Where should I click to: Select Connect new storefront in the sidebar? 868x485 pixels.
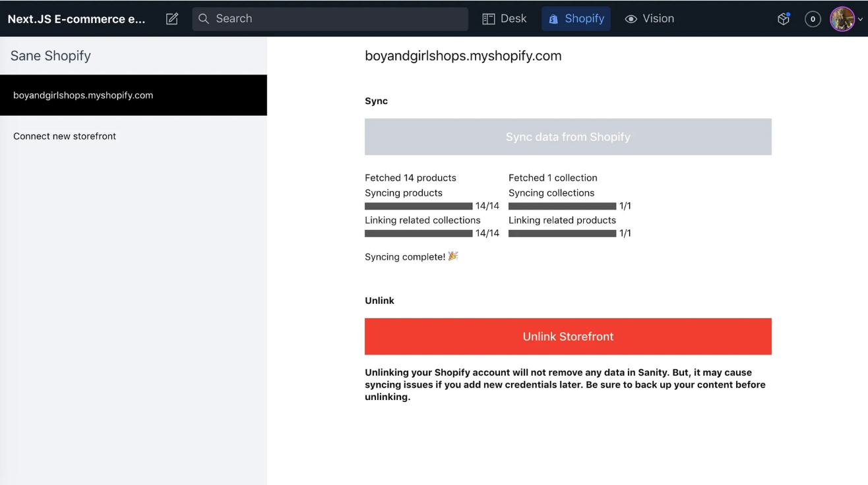point(133,136)
